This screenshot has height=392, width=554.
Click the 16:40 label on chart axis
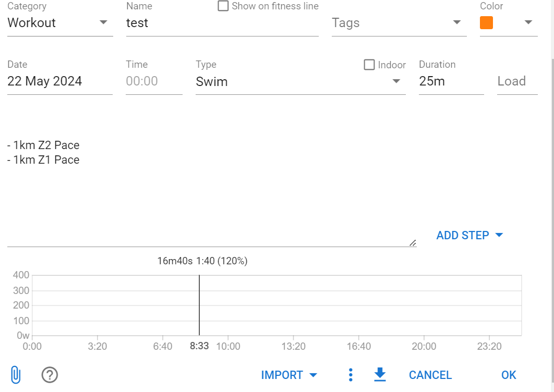click(358, 346)
